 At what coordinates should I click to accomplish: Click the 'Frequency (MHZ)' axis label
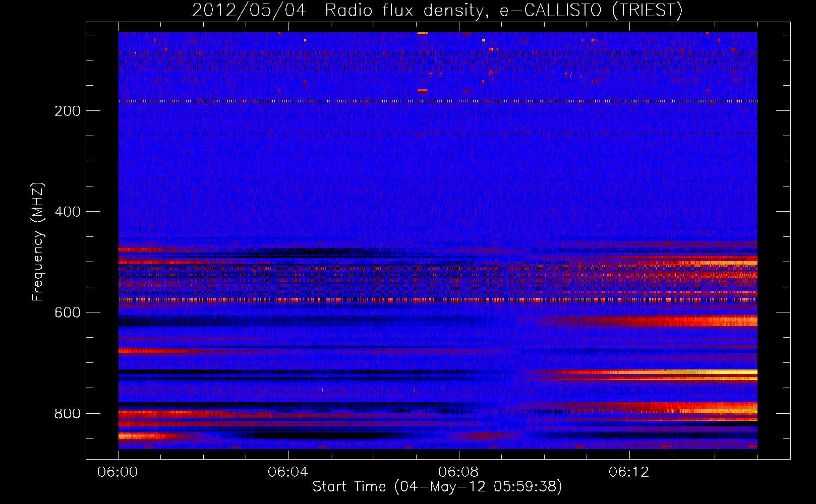(38, 241)
